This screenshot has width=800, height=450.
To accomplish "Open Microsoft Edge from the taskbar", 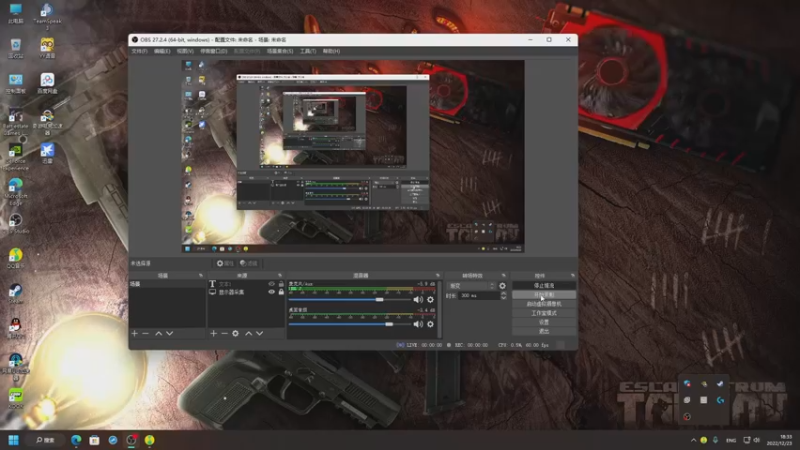I will [x=76, y=440].
